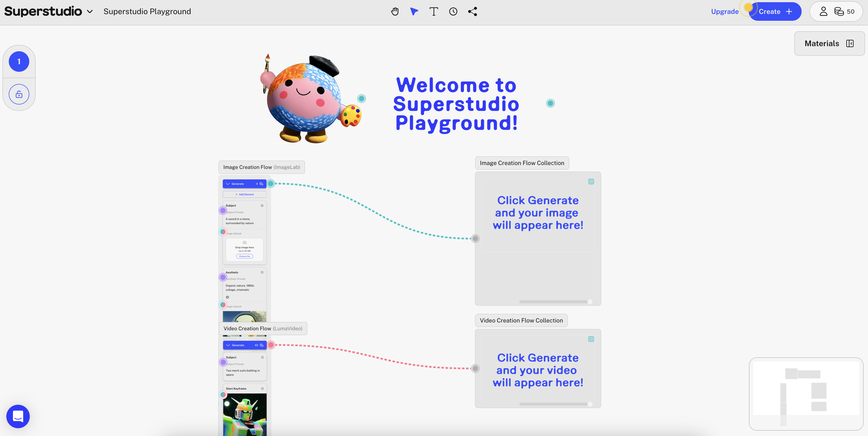Viewport: 868px width, 436px height.
Task: Click Add Element in image flow
Action: [x=244, y=194]
